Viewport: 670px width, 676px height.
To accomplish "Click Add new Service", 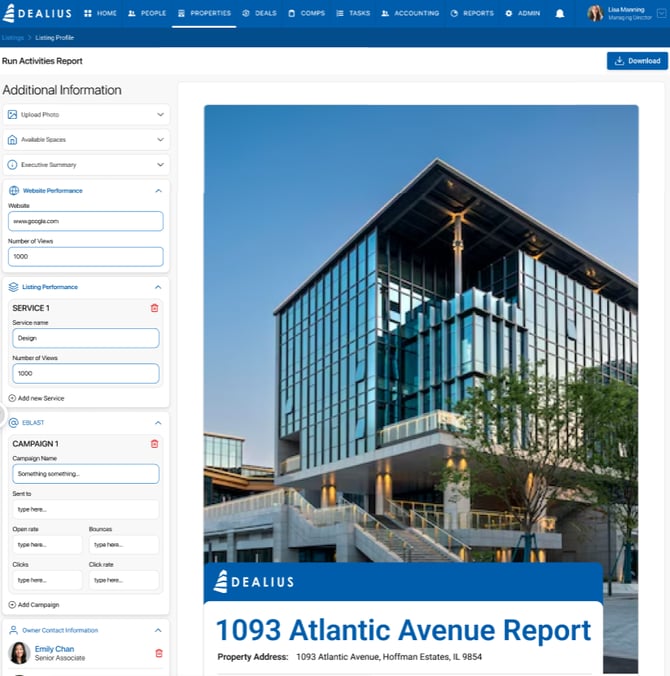I will coord(36,398).
